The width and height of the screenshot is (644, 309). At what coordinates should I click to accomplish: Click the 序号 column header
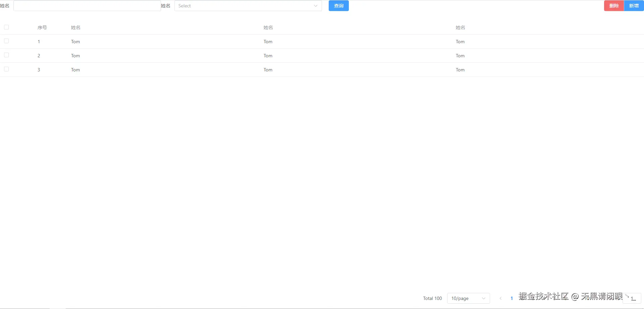pos(42,27)
